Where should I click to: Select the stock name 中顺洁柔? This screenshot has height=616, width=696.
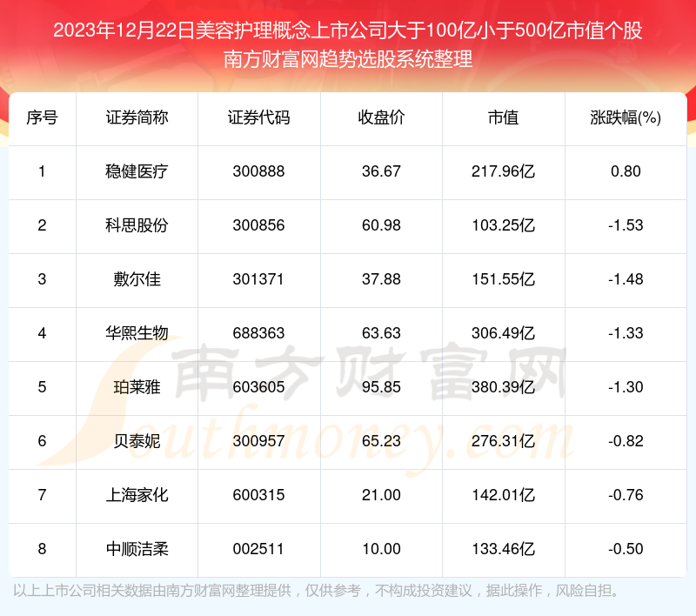(x=137, y=549)
